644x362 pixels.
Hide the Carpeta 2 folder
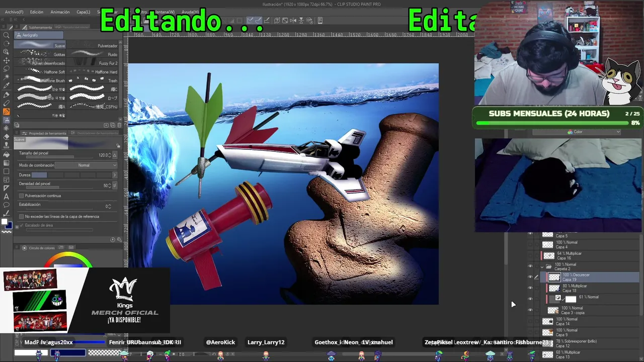(530, 266)
